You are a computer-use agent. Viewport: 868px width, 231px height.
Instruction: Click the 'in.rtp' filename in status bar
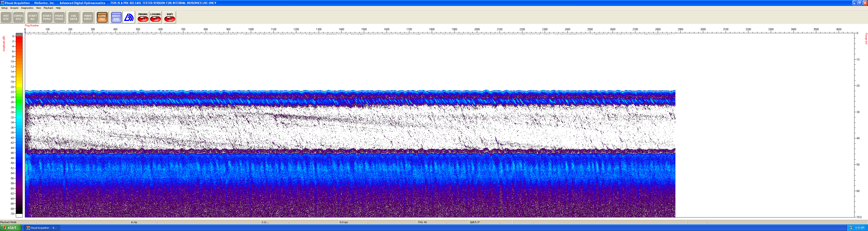coord(134,222)
